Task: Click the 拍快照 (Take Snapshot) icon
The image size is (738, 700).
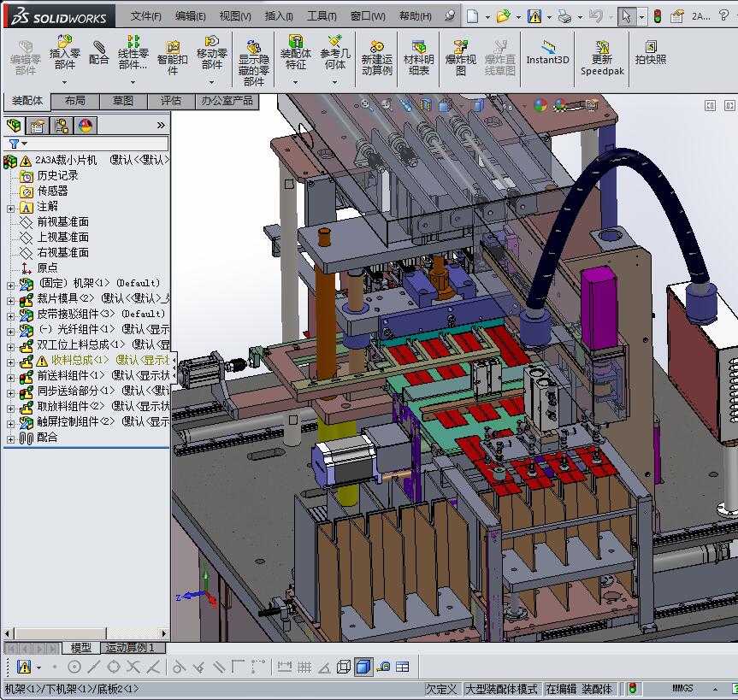Action: click(650, 52)
